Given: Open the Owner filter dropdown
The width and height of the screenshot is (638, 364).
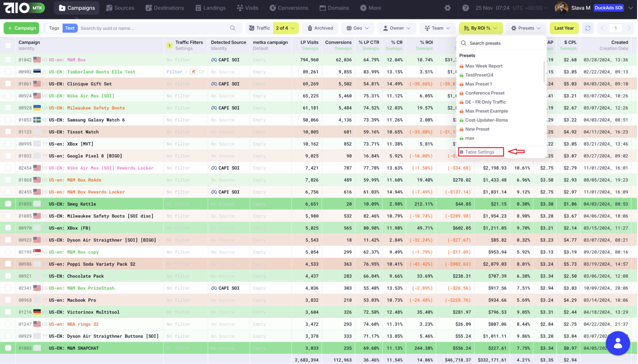Looking at the screenshot, I should pos(397,28).
